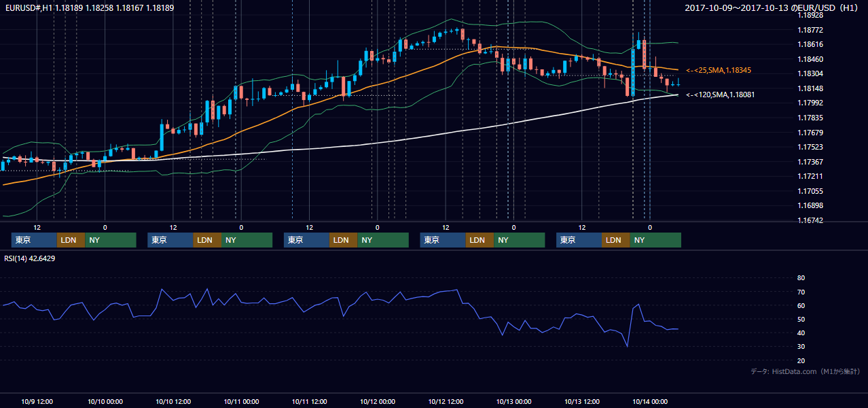Click the 10/11 12:00 date axis label
Screen dimensions: 868x408
[309, 401]
